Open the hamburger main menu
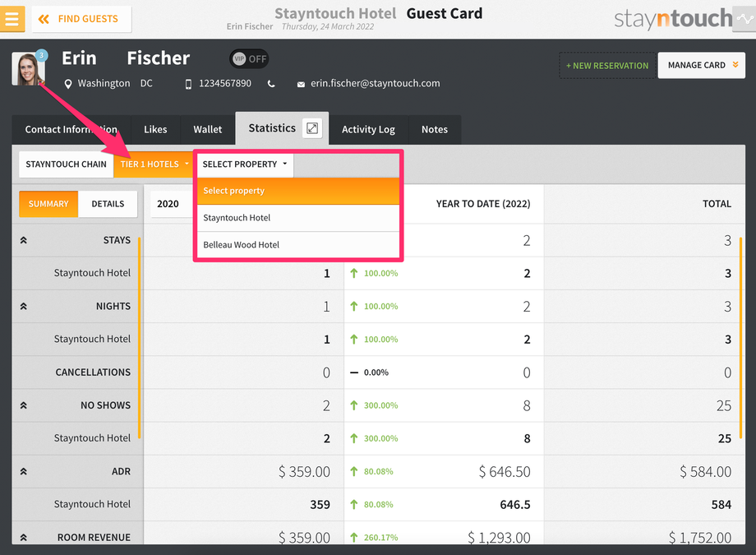756x555 pixels. [x=12, y=19]
